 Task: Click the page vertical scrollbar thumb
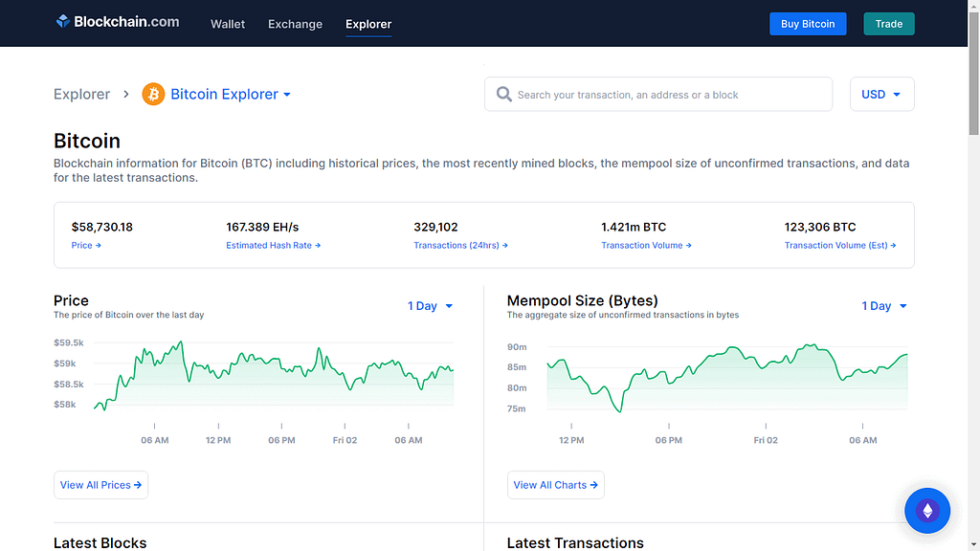[x=973, y=72]
